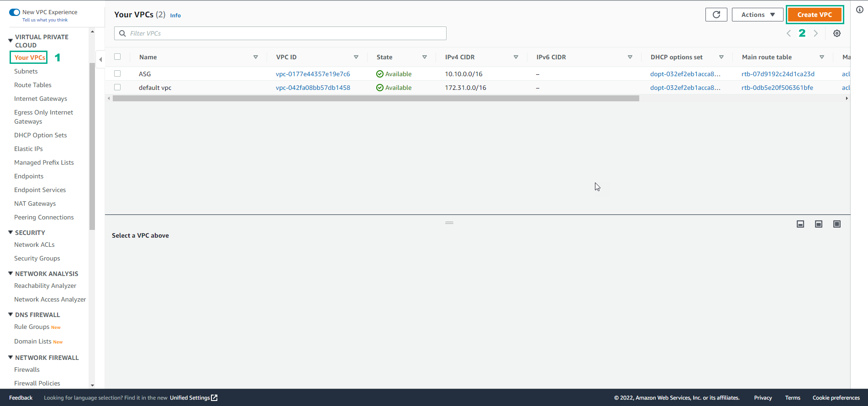The width and height of the screenshot is (868, 406).
Task: Go to previous page arrow
Action: click(x=789, y=33)
